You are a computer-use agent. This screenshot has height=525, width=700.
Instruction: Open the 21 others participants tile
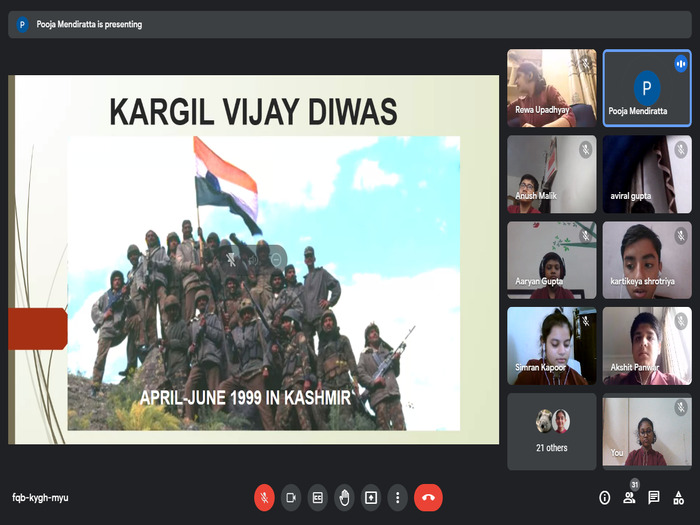551,432
